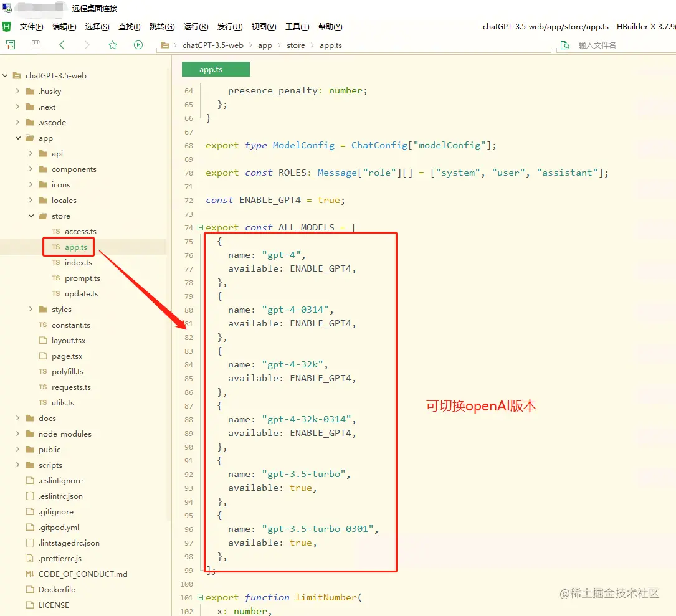Open polyfill.ts in the file tree

pos(67,372)
